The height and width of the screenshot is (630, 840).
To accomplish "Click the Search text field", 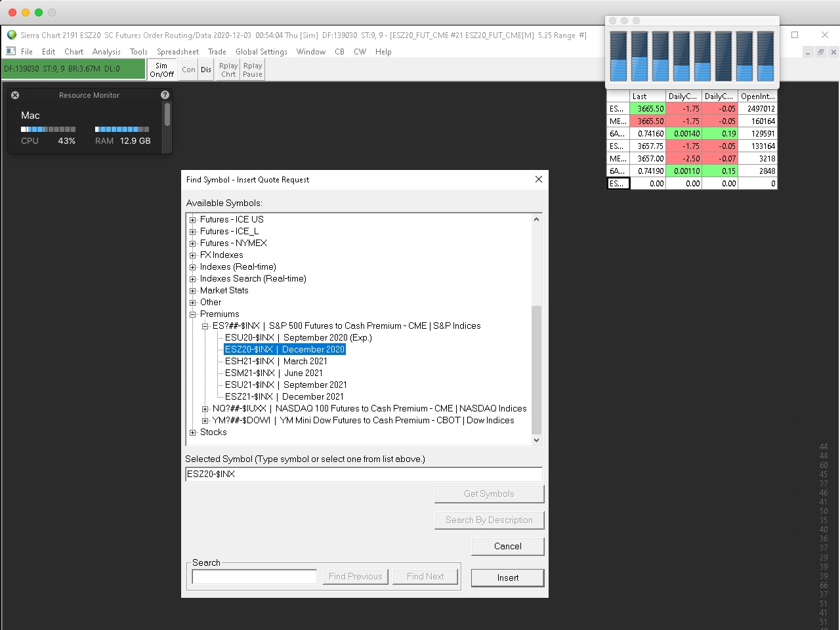I will pos(254,577).
